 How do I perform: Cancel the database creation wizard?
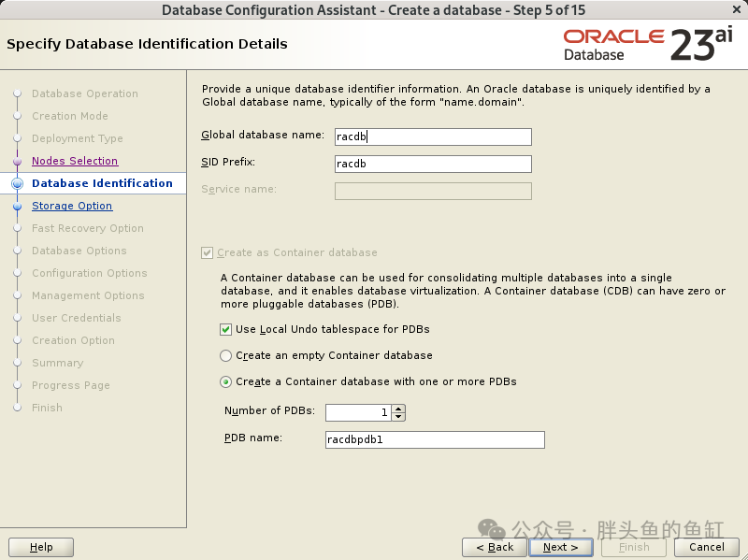(707, 547)
